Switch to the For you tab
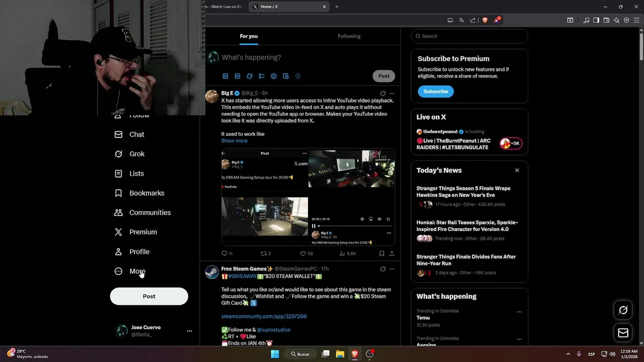 (249, 36)
